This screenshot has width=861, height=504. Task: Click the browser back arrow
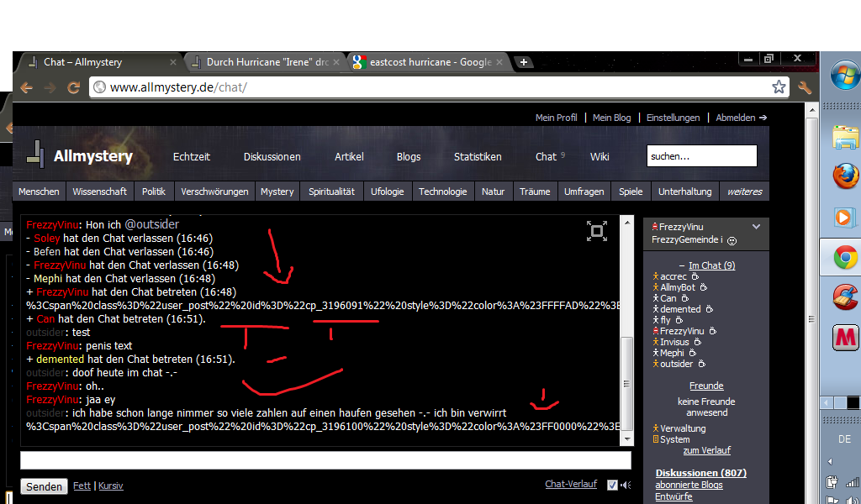point(26,87)
